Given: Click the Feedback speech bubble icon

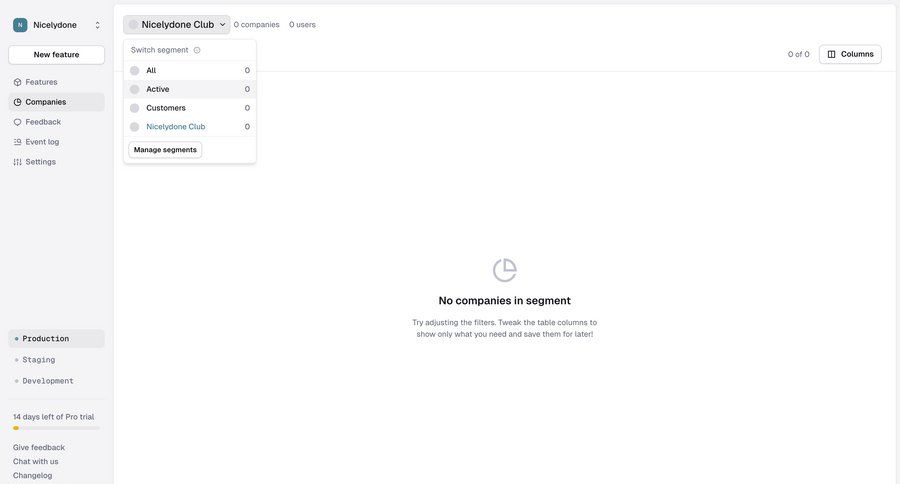Looking at the screenshot, I should click(17, 122).
